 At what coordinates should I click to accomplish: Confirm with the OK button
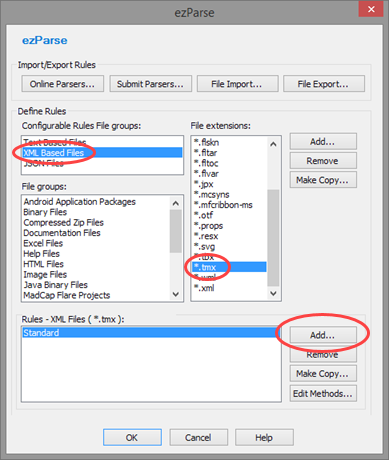pyautogui.click(x=132, y=437)
